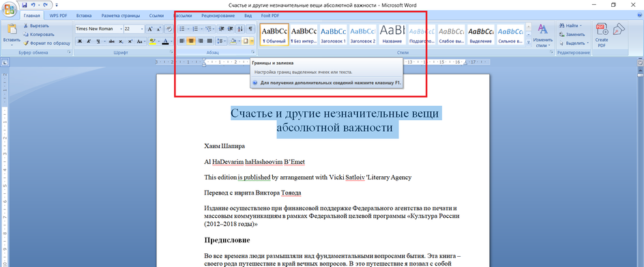Open Times New Roman font dropdown
This screenshot has height=267, width=644.
coord(121,29)
